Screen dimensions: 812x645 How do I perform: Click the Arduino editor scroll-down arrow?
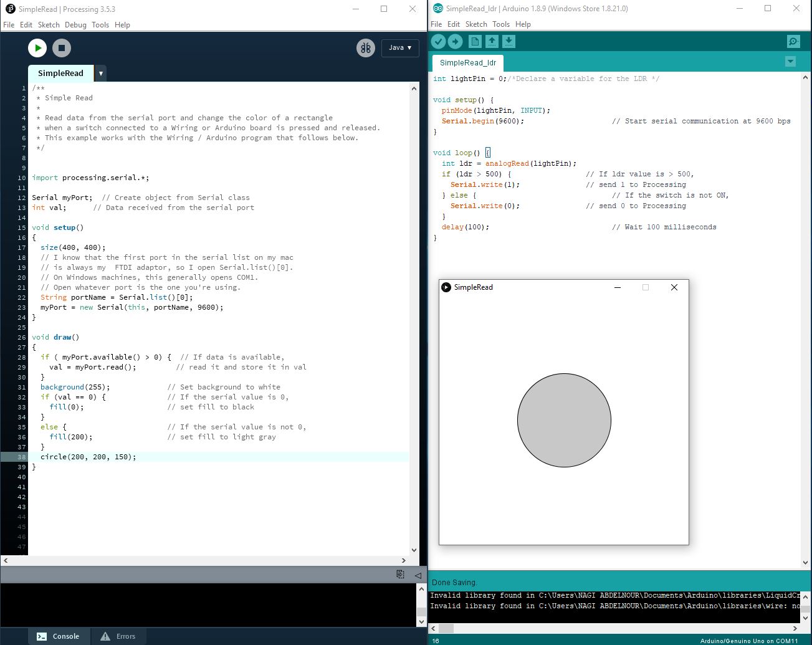806,563
